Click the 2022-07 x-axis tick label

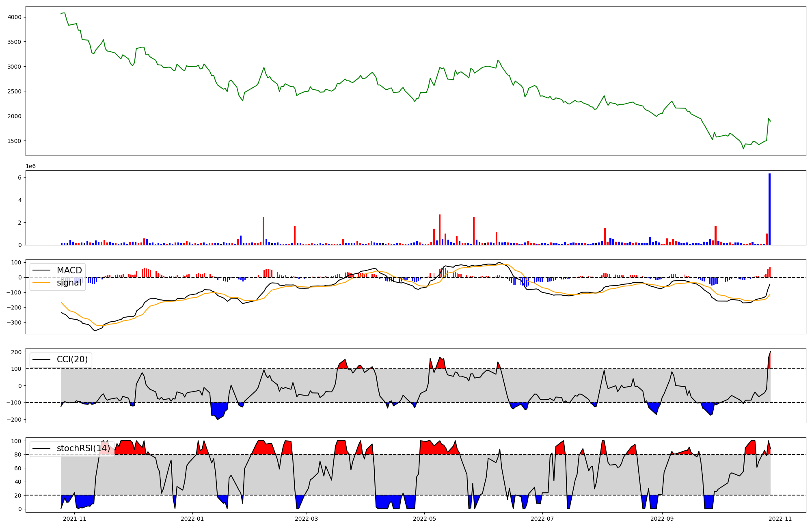coord(542,519)
